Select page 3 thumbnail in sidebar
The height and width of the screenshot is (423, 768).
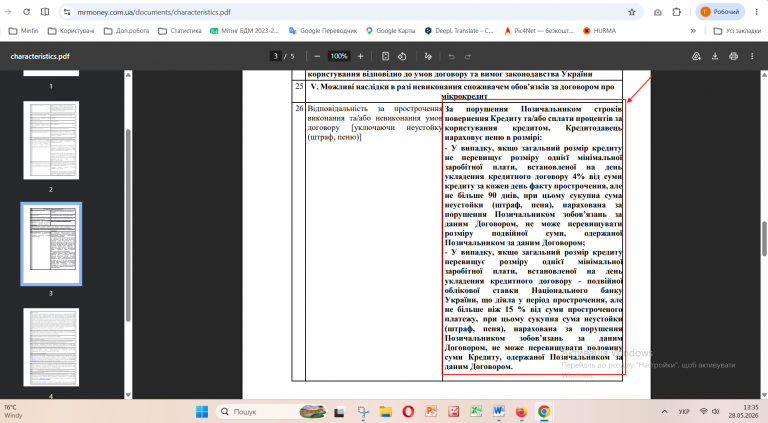[51, 243]
